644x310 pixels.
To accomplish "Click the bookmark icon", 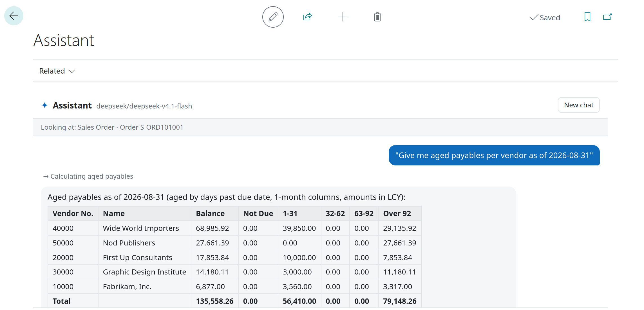I will [x=587, y=17].
